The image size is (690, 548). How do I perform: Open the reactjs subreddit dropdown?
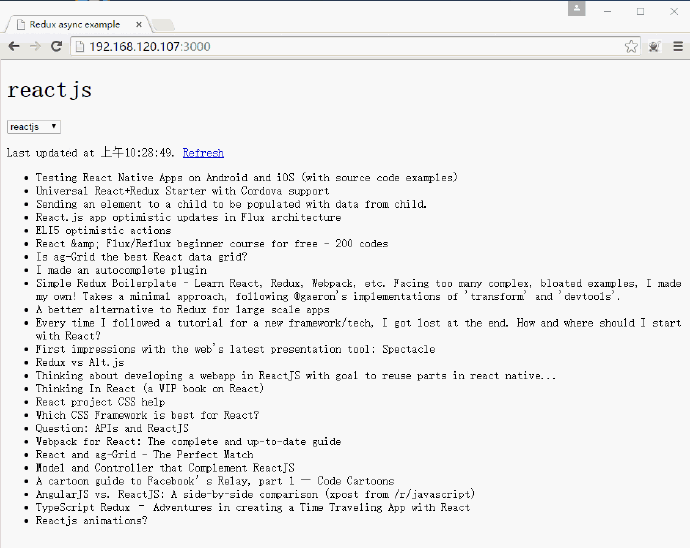click(34, 127)
